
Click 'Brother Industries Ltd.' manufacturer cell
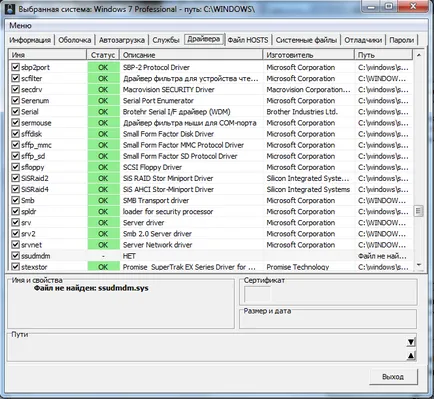(302, 112)
